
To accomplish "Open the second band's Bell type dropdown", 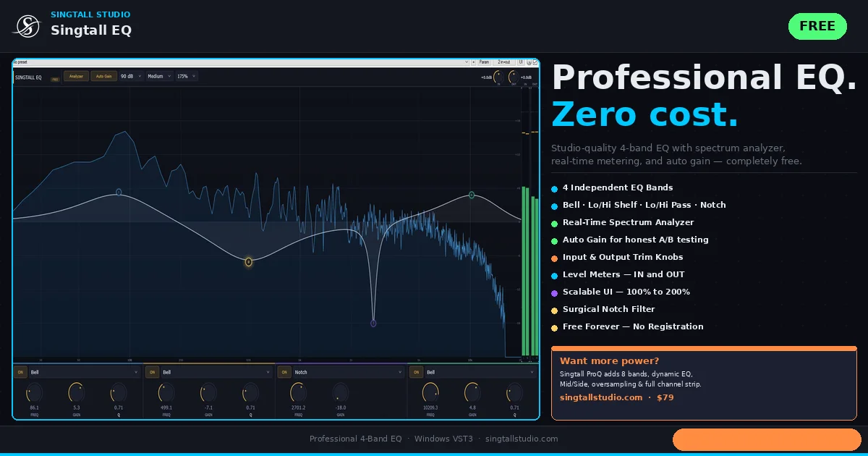I will (x=216, y=372).
